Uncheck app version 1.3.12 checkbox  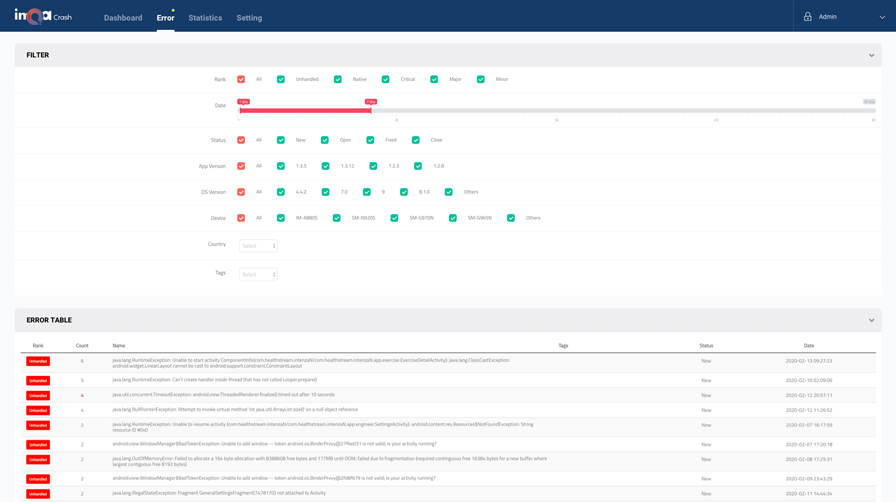(325, 166)
